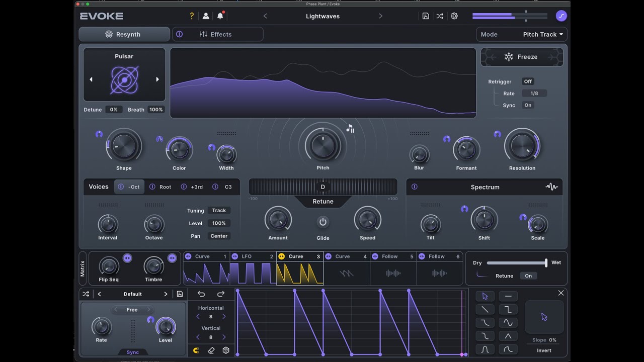This screenshot has height=362, width=644.
Task: Select modulator slot LFO 2
Action: (x=253, y=268)
